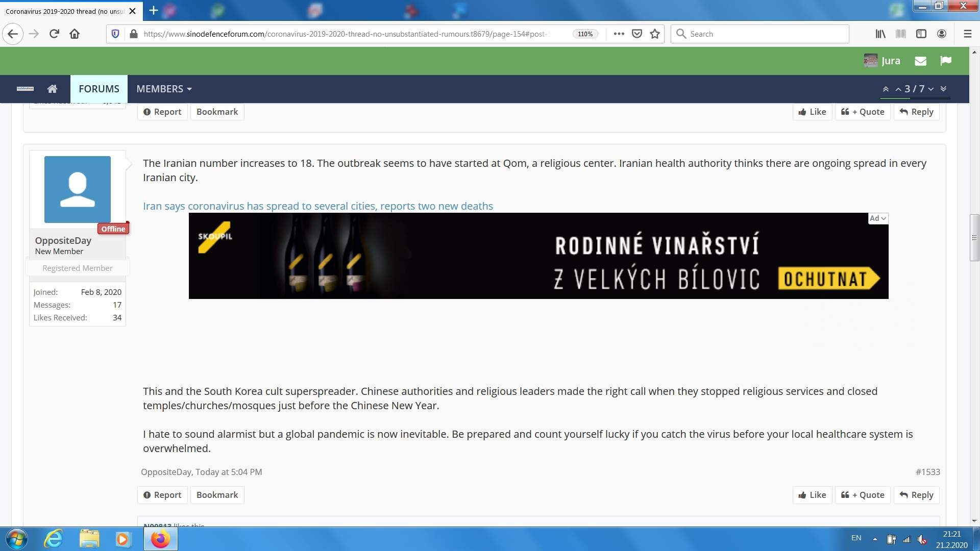
Task: Open the inbox envelope icon
Action: (x=920, y=61)
